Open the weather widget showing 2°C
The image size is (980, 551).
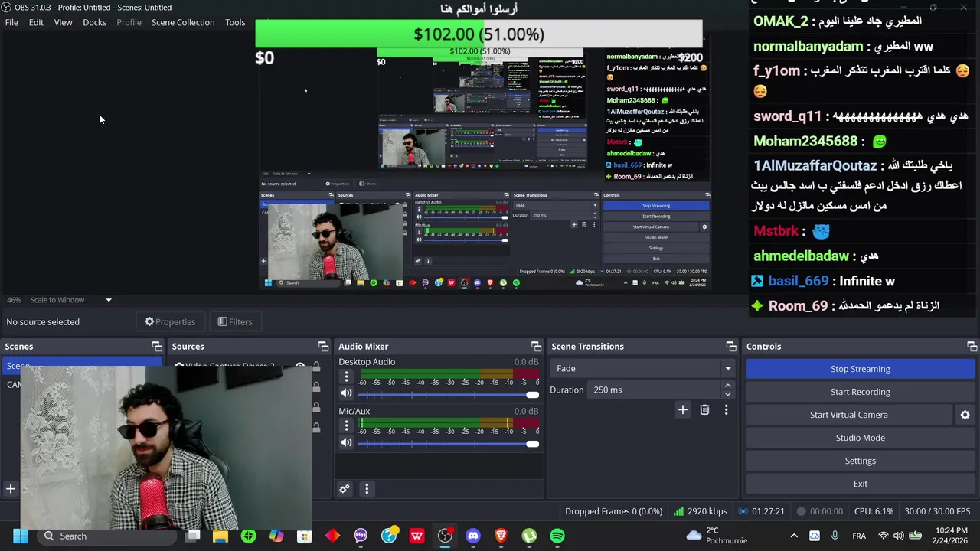(717, 536)
